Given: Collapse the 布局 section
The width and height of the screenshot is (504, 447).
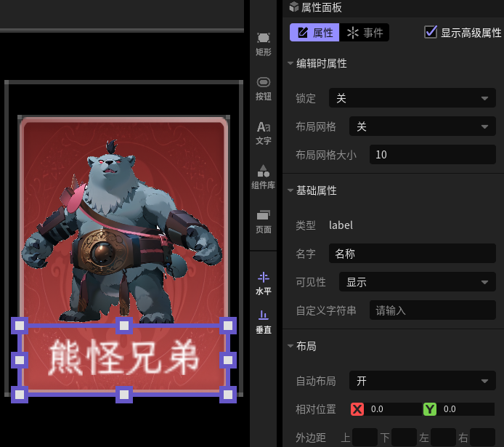Looking at the screenshot, I should [x=290, y=346].
